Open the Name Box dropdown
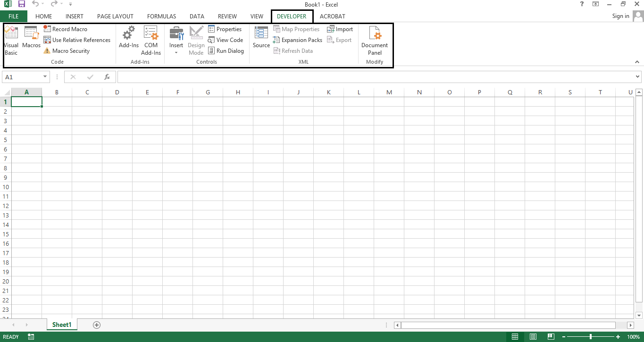The image size is (644, 342). click(x=44, y=76)
